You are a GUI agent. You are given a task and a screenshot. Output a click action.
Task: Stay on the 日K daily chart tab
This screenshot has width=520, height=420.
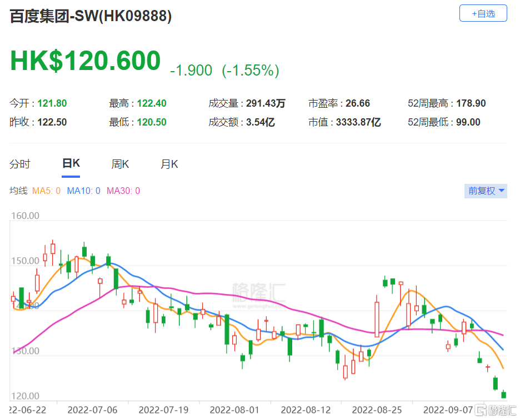[71, 164]
